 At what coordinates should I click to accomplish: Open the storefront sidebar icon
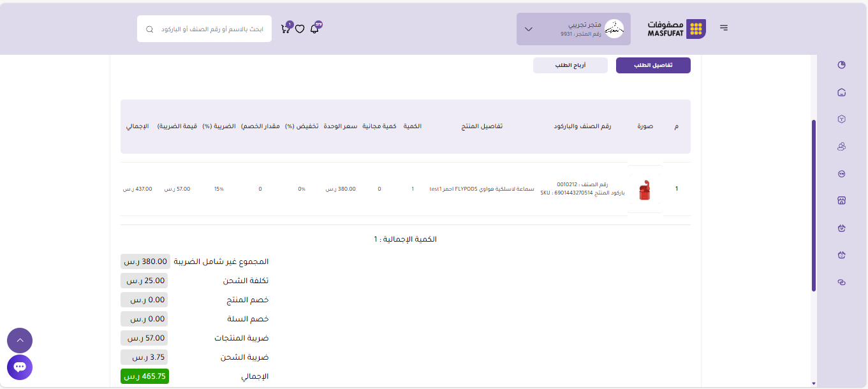pos(841,201)
